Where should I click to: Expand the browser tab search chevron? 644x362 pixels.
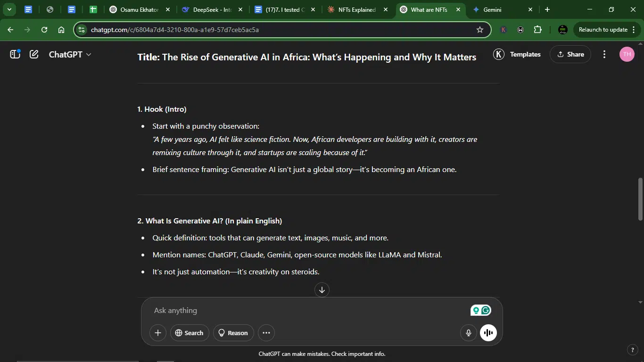click(x=9, y=9)
